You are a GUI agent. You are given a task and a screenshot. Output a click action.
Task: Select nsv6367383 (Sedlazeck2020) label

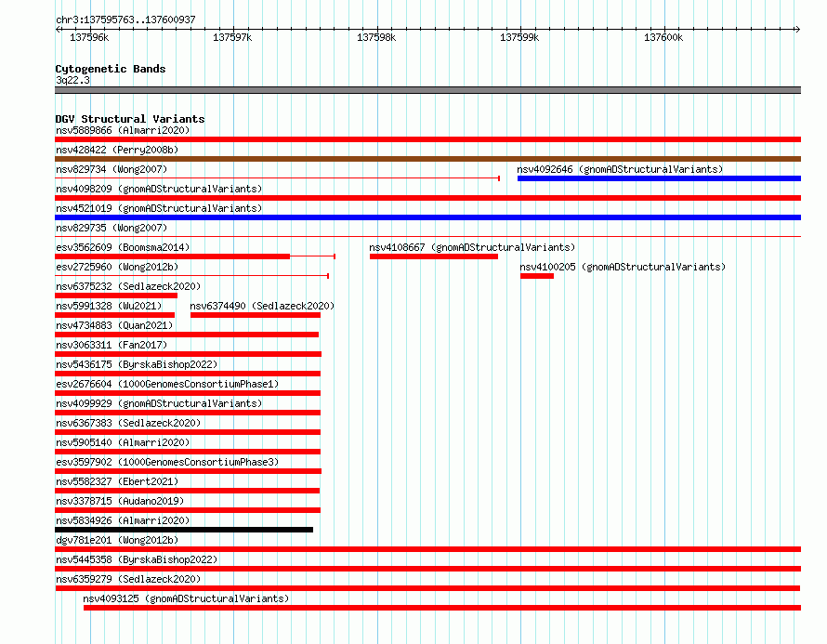(x=128, y=423)
